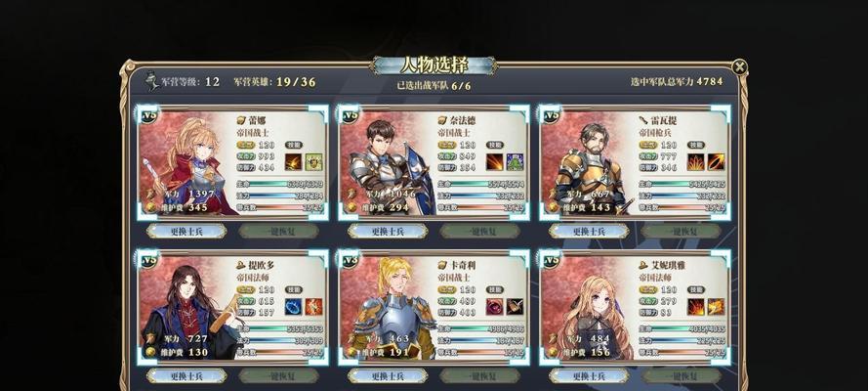Screen dimensions: 868x391
Task: Click 更换士兵 button under 雷瓦提
Action: (x=589, y=232)
